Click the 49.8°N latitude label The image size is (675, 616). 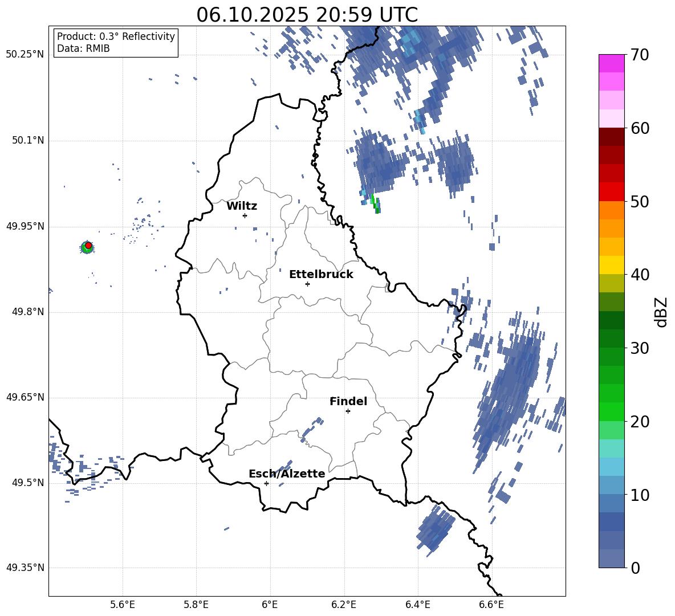click(27, 312)
